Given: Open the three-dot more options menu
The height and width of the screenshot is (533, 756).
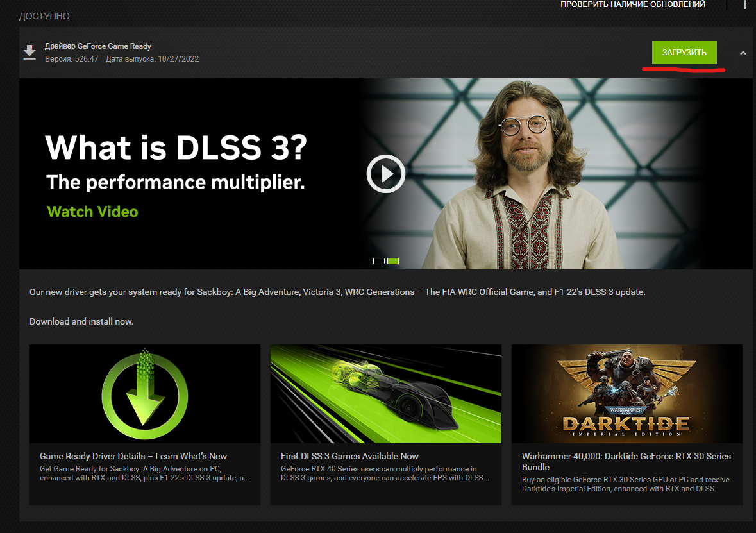Looking at the screenshot, I should click(x=745, y=4).
